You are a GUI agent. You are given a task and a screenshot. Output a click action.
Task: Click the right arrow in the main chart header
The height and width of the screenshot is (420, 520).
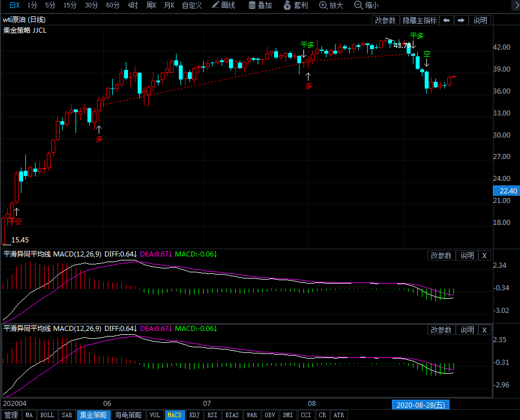[x=461, y=20]
